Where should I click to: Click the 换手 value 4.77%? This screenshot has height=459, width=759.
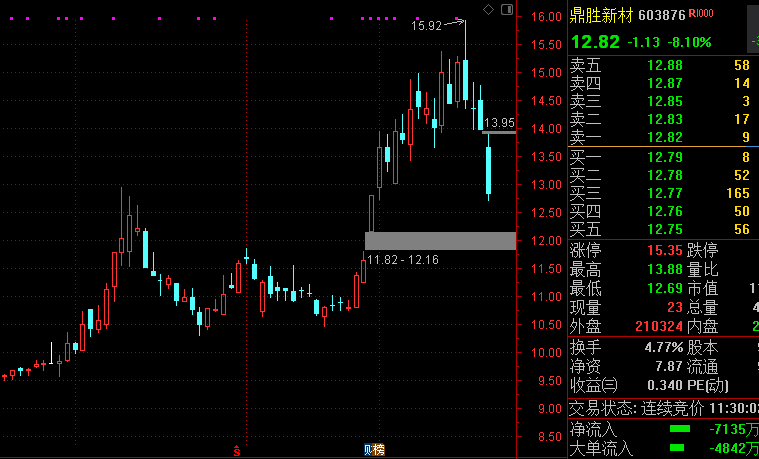pos(664,348)
